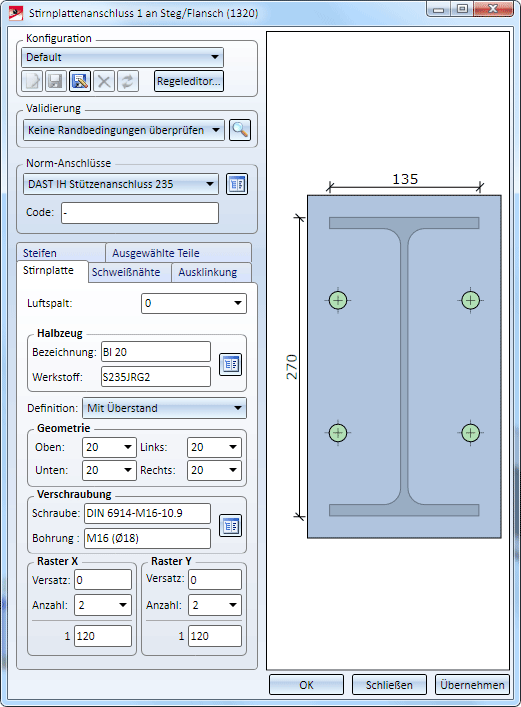Click the save-as configuration icon

pos(80,81)
